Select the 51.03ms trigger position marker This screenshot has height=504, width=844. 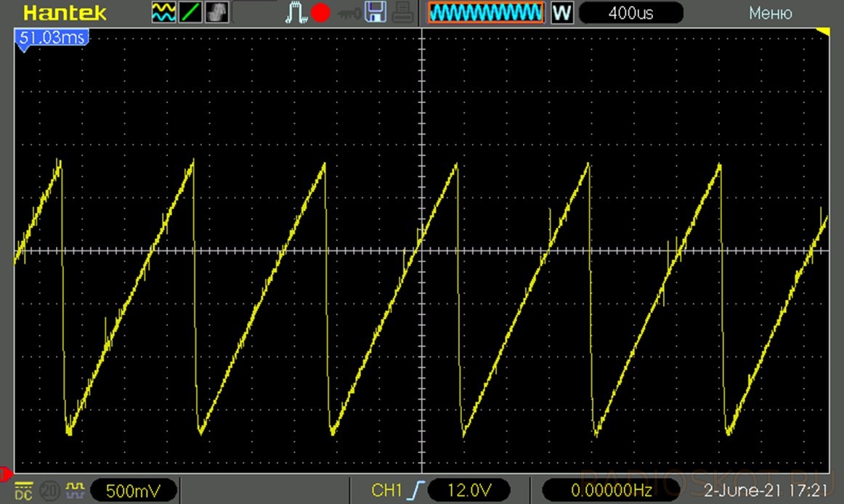pos(52,38)
